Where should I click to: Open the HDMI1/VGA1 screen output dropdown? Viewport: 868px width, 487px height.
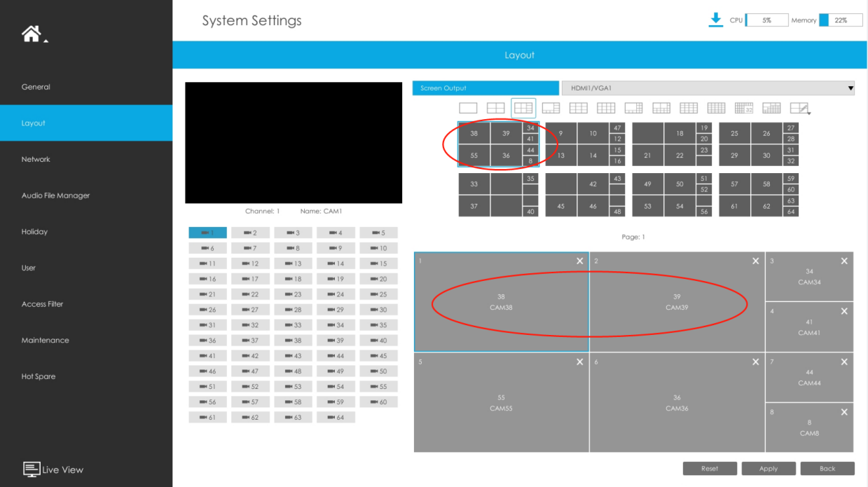click(x=708, y=88)
